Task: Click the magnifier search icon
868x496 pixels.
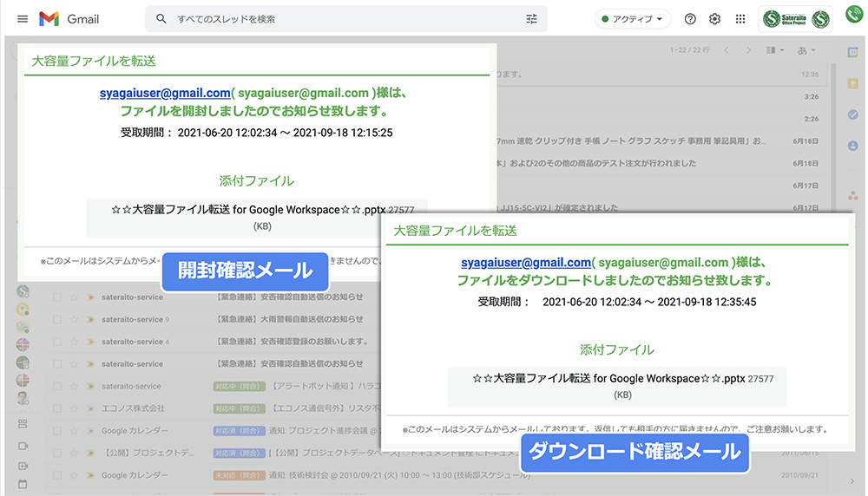Action: click(x=161, y=19)
